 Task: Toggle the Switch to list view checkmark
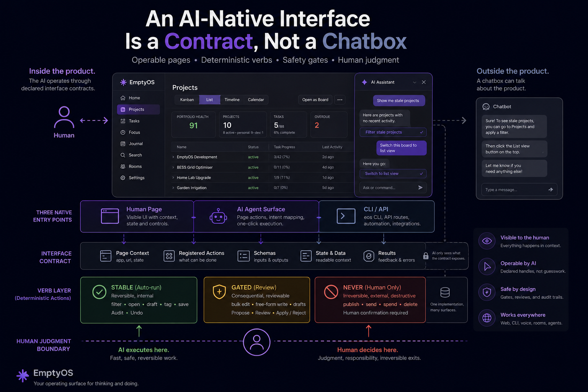pos(421,173)
